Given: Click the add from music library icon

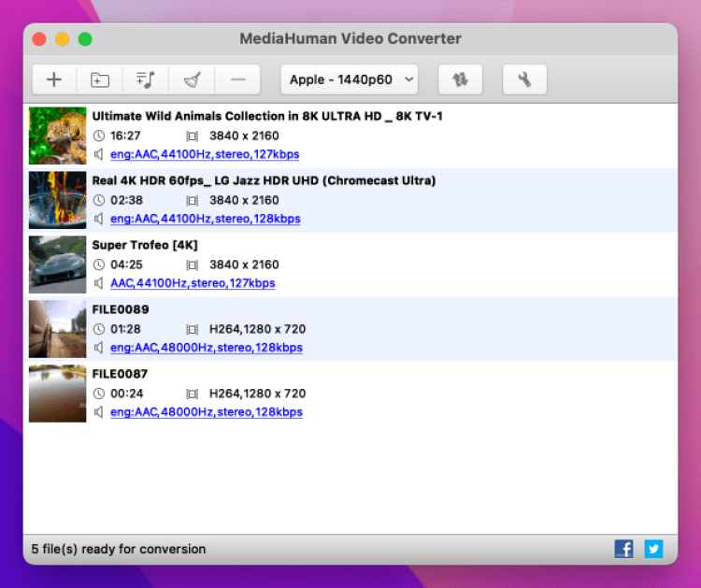Looking at the screenshot, I should coord(145,79).
